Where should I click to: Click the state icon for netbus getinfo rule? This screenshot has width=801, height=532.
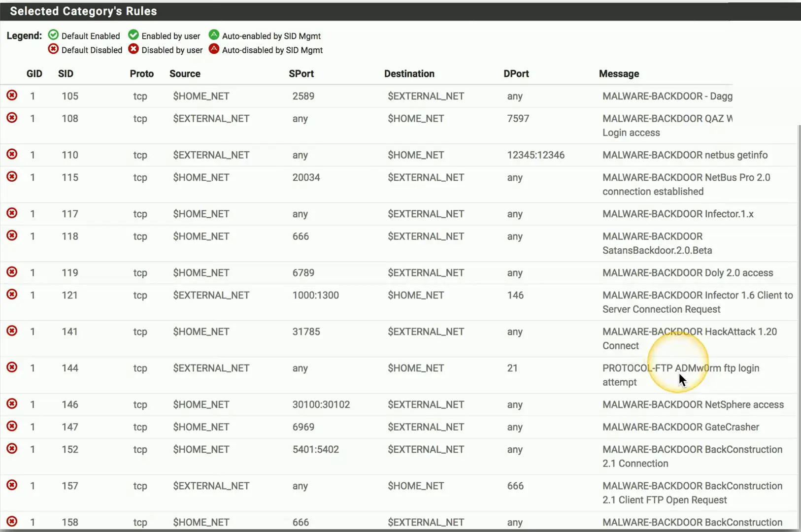pos(12,154)
